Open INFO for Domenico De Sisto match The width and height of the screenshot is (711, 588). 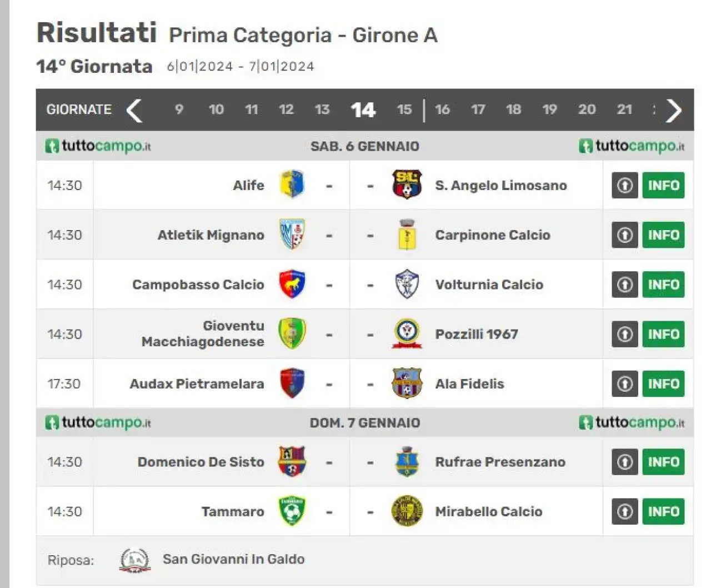pos(663,461)
